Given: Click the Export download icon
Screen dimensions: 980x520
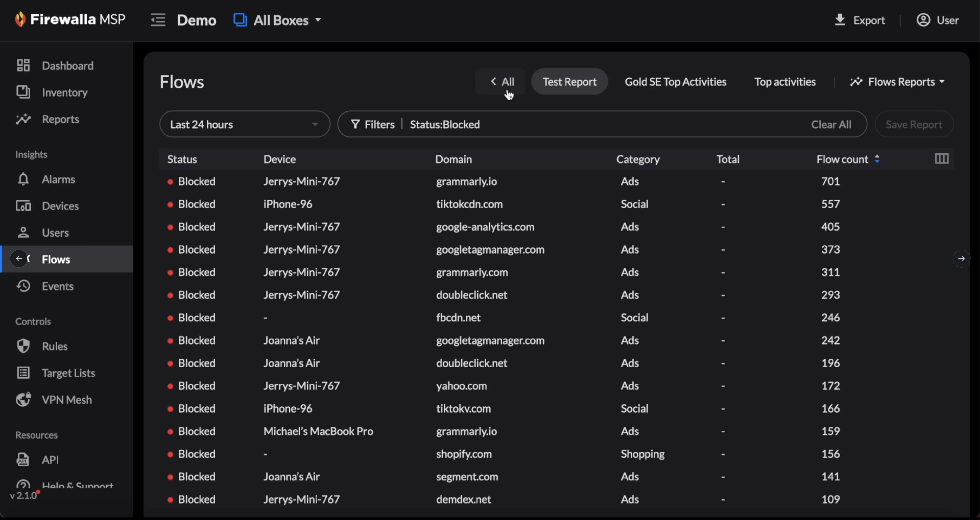Looking at the screenshot, I should [840, 19].
